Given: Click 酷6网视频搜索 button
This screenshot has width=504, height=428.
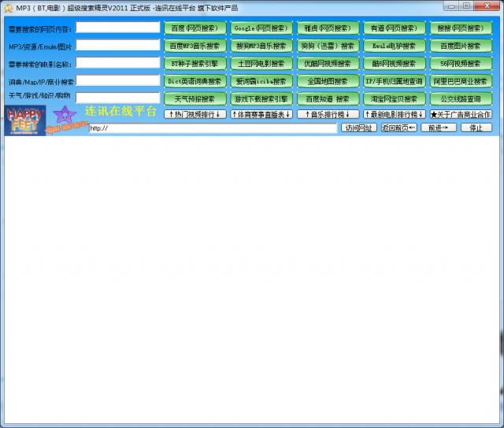Looking at the screenshot, I should [395, 64].
